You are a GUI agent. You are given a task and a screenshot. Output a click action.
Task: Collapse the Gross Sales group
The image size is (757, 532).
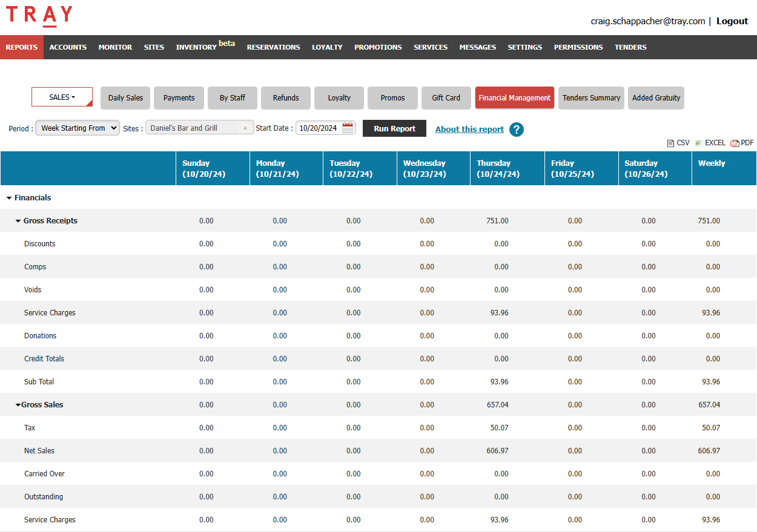[18, 405]
